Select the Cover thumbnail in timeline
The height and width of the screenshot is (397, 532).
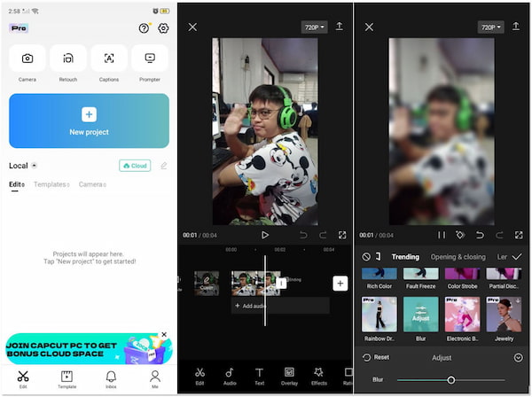(207, 283)
